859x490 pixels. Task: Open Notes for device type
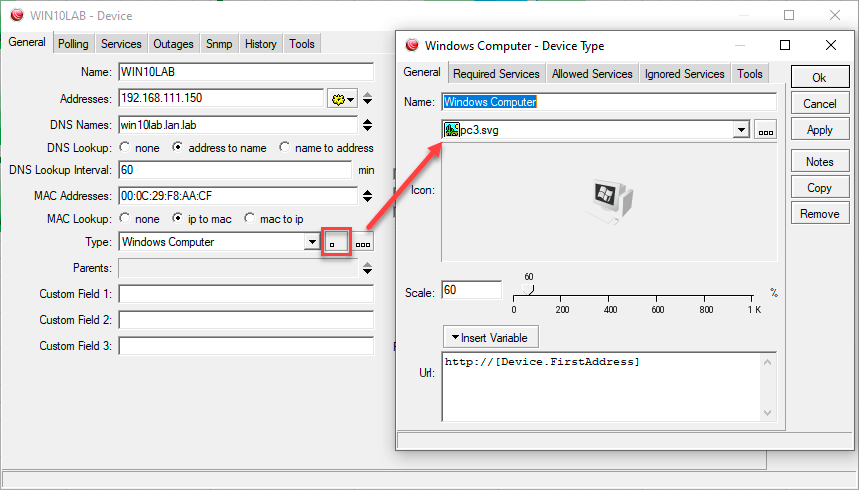(820, 162)
